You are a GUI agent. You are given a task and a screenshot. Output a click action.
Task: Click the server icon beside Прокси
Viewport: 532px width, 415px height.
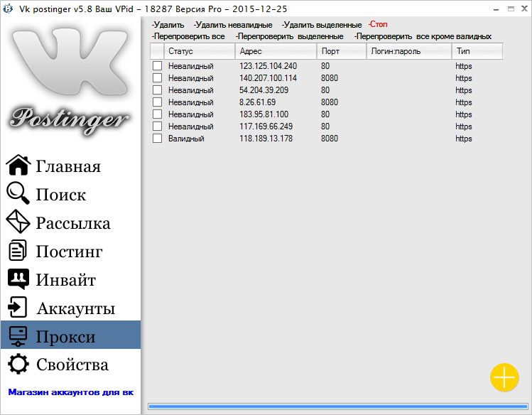18,336
